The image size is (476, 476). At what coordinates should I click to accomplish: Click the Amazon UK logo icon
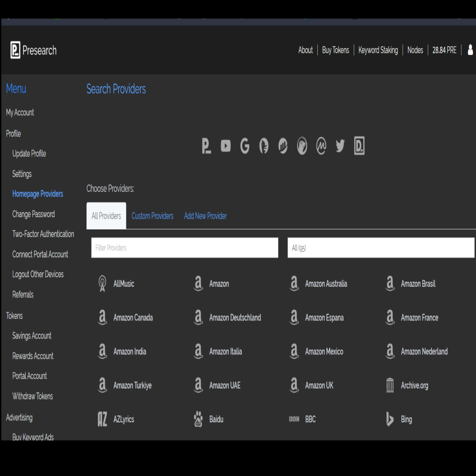coord(294,385)
